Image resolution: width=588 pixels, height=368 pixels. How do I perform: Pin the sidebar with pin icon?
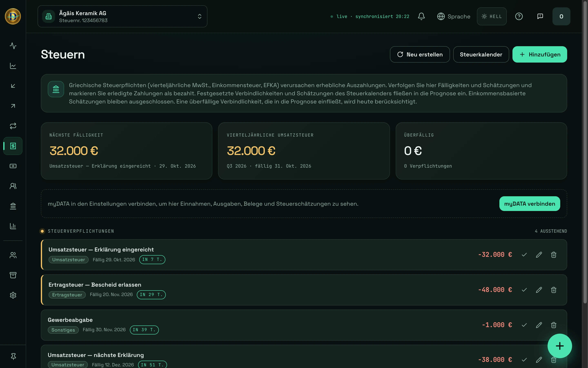pyautogui.click(x=13, y=356)
